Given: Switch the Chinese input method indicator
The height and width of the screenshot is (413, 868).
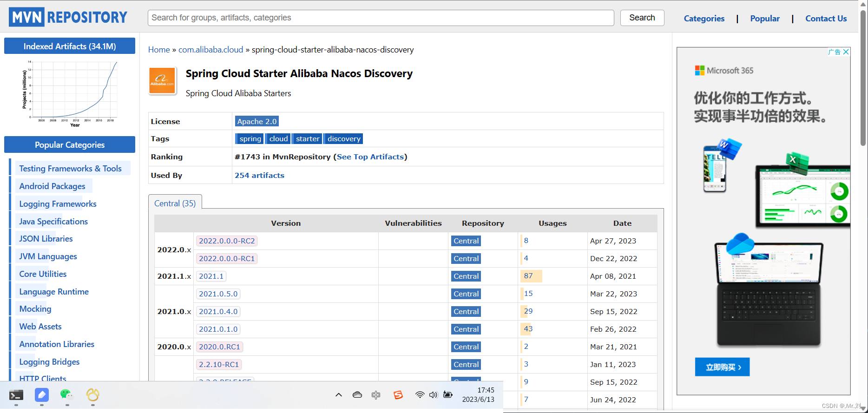Looking at the screenshot, I should (x=376, y=395).
